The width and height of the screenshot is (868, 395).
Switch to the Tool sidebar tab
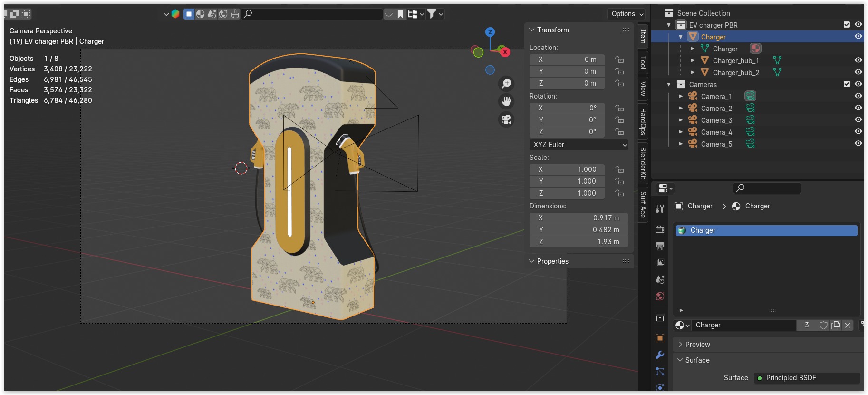pos(643,63)
